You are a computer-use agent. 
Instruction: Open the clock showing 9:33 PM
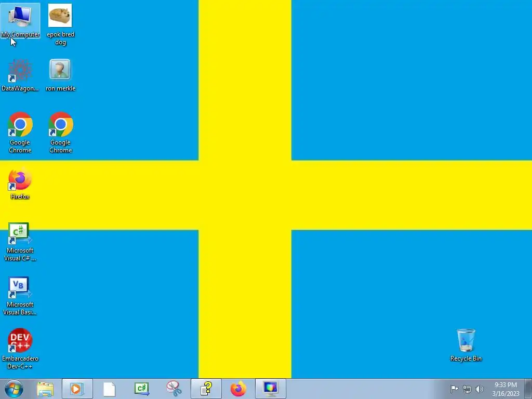pos(506,389)
